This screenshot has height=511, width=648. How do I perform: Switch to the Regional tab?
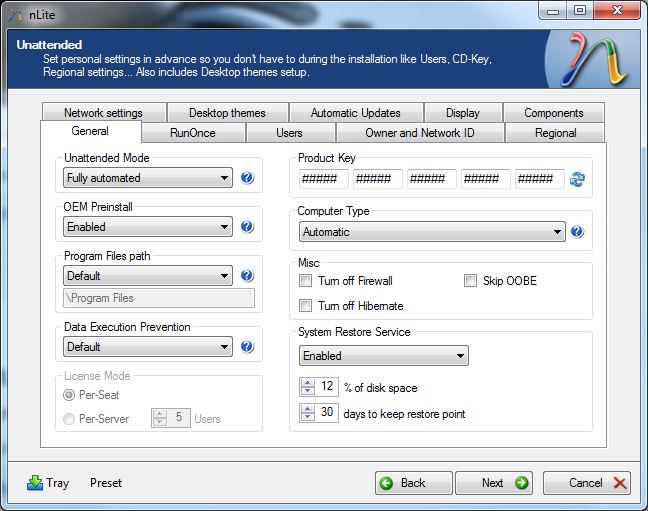pos(555,133)
